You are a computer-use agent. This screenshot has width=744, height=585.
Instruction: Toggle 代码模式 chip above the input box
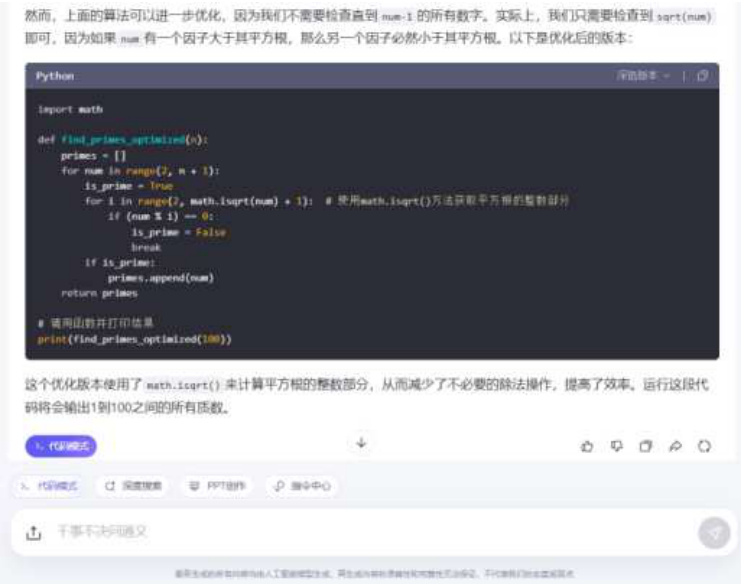coord(49,486)
